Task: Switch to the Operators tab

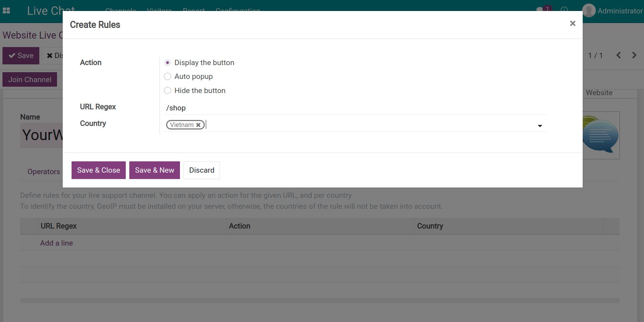Action: pyautogui.click(x=44, y=172)
